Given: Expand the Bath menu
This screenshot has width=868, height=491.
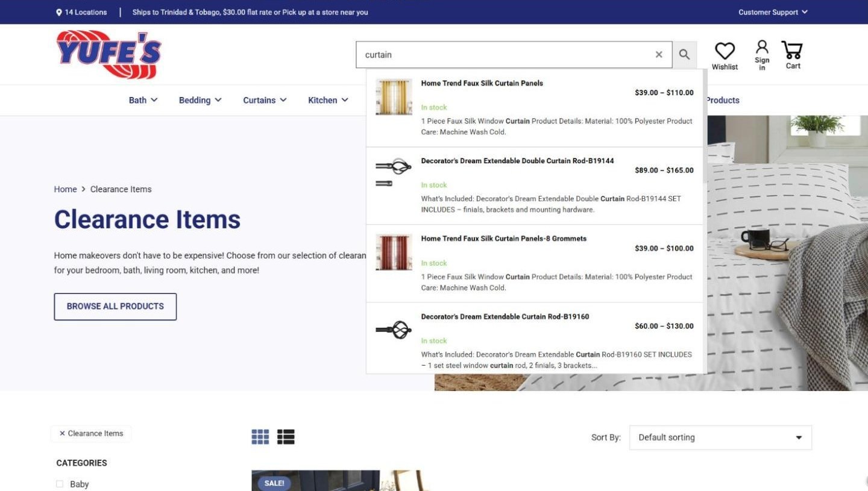Looking at the screenshot, I should tap(143, 100).
